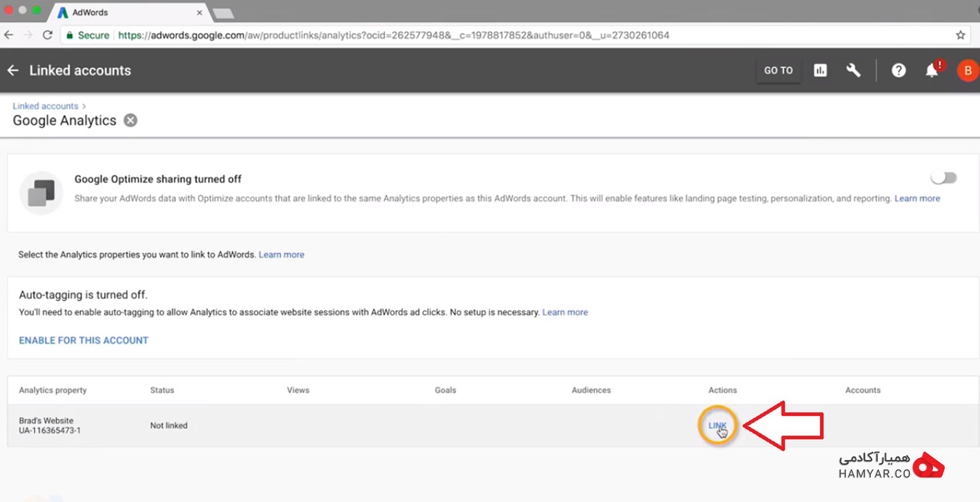
Task: Click the GO TO button
Action: 778,70
